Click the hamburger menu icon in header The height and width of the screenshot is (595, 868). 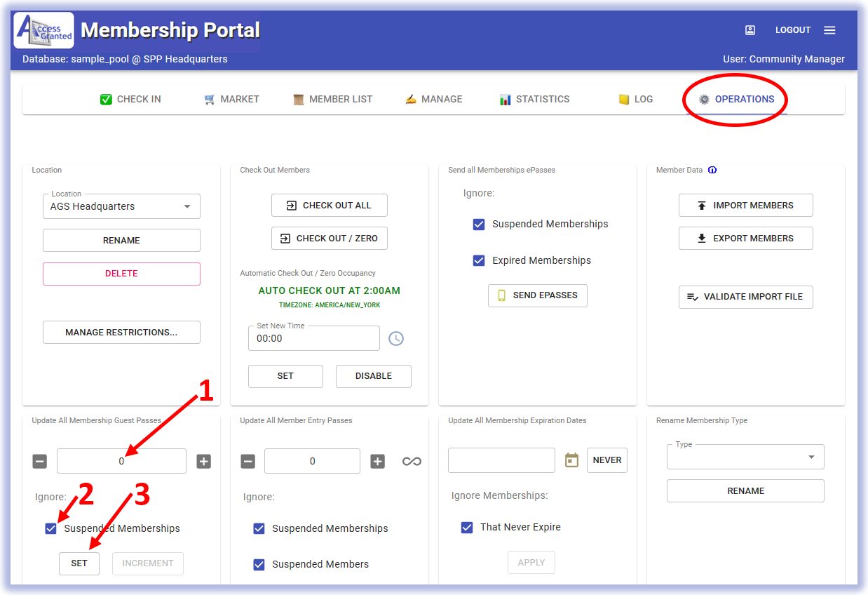(829, 30)
